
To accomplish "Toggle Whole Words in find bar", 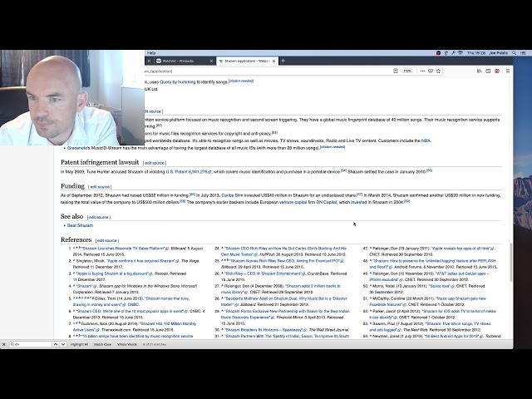I will tap(127, 344).
